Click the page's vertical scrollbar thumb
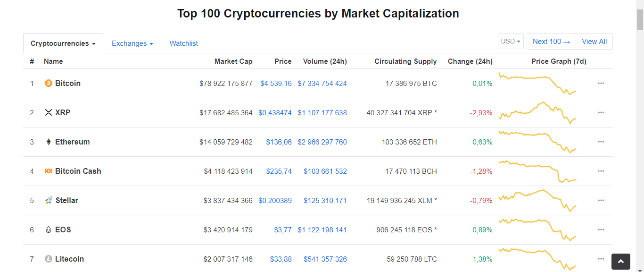644x272 pixels. click(640, 19)
